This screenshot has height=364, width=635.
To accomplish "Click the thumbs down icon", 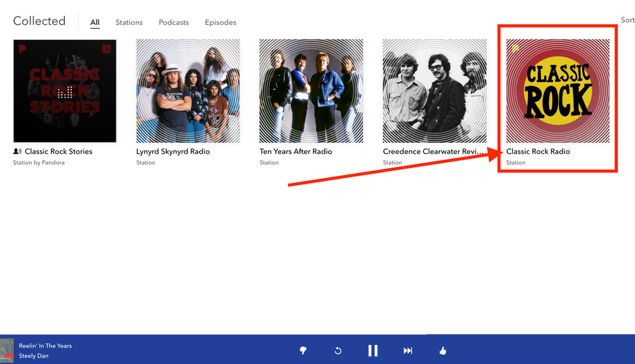I will tap(303, 351).
